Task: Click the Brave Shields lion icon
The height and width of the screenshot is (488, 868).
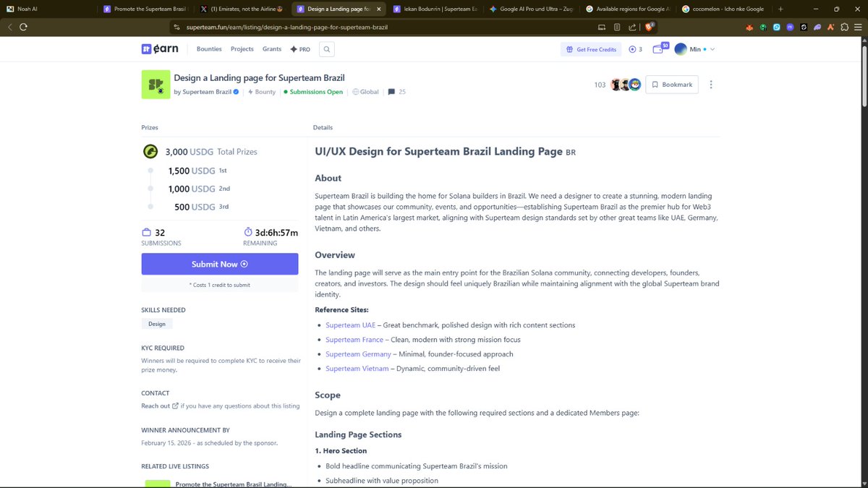Action: [650, 27]
